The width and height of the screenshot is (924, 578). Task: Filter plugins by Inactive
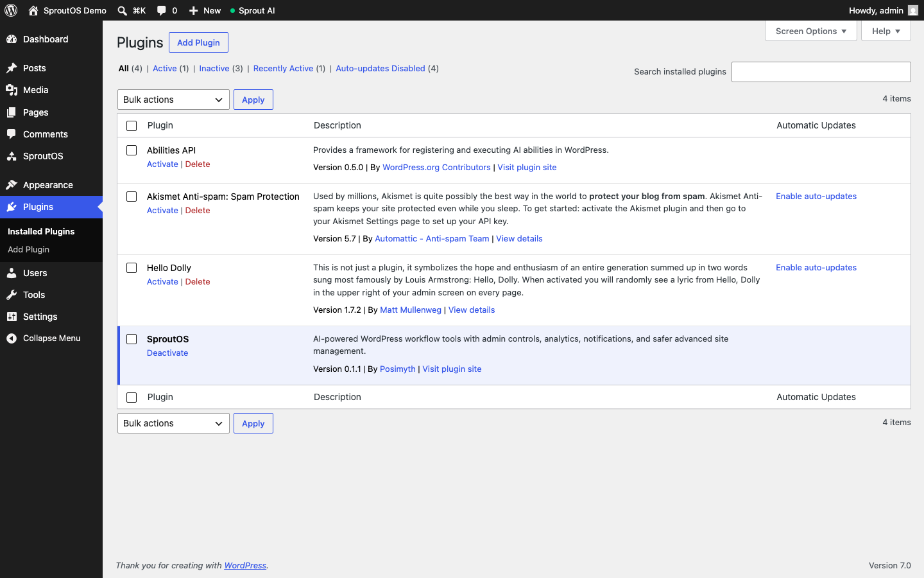click(214, 68)
